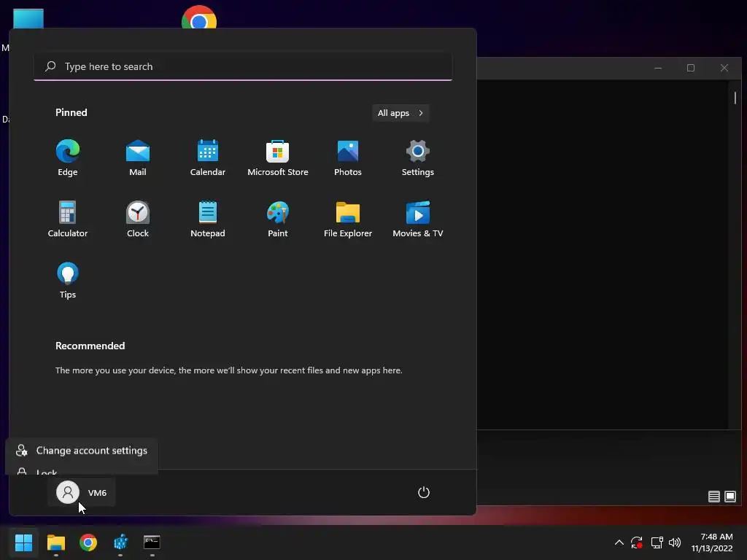
Task: Open Chrome from the taskbar
Action: point(88,542)
